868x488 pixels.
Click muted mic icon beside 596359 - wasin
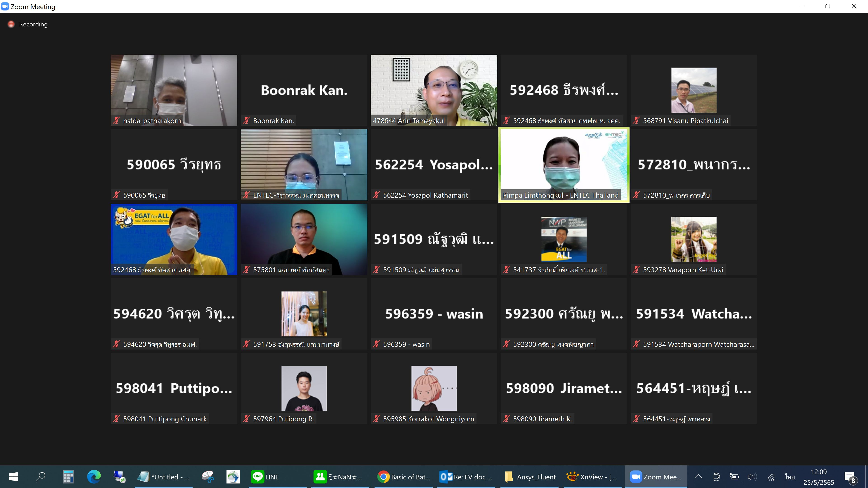[x=376, y=344]
